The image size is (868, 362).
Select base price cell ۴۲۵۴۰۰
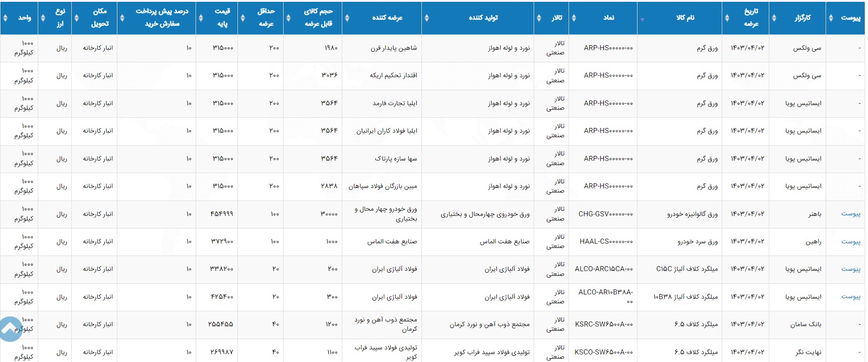tap(222, 297)
